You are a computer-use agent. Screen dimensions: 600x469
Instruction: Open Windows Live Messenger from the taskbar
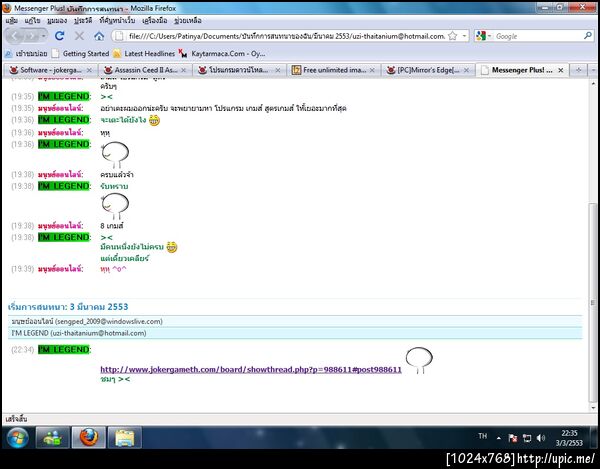(52, 437)
